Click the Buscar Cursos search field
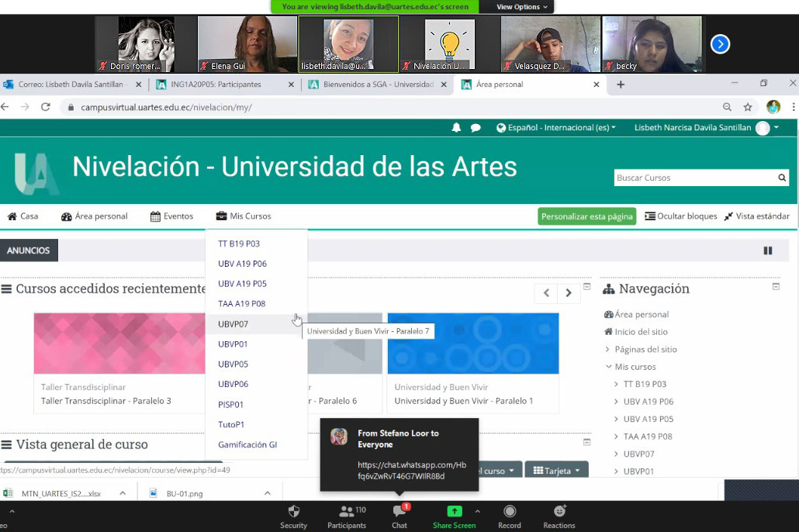This screenshot has width=799, height=532. click(x=694, y=178)
